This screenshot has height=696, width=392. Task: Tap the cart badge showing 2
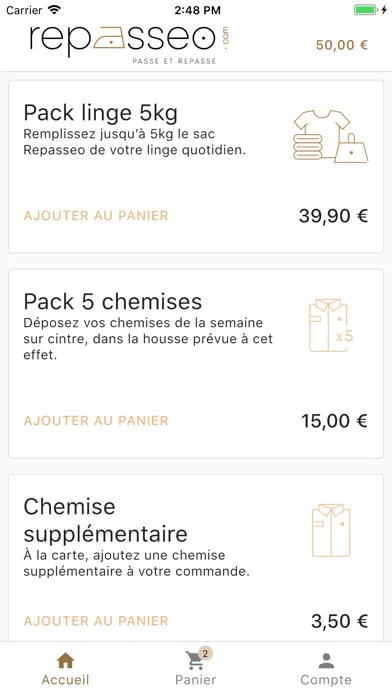click(x=205, y=653)
